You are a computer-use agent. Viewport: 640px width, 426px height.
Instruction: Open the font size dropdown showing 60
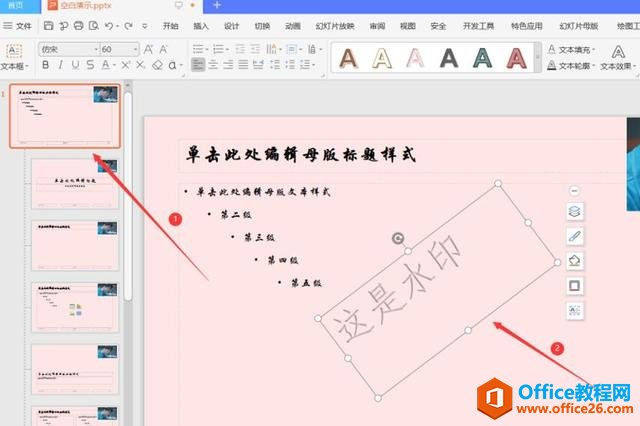click(136, 49)
